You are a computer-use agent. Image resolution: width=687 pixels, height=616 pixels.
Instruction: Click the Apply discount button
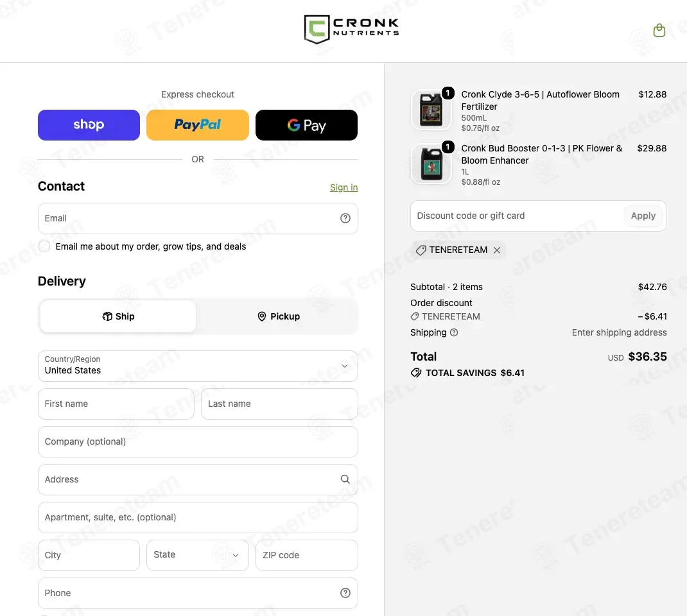(643, 216)
